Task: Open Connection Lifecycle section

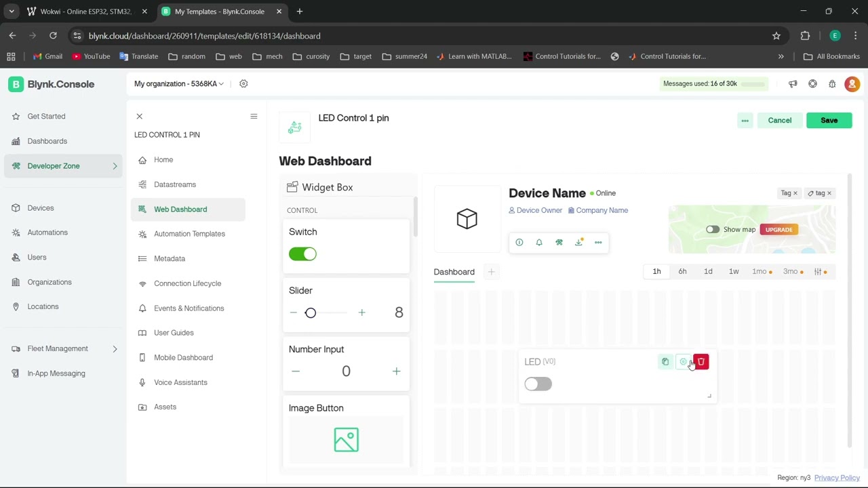Action: tap(187, 283)
